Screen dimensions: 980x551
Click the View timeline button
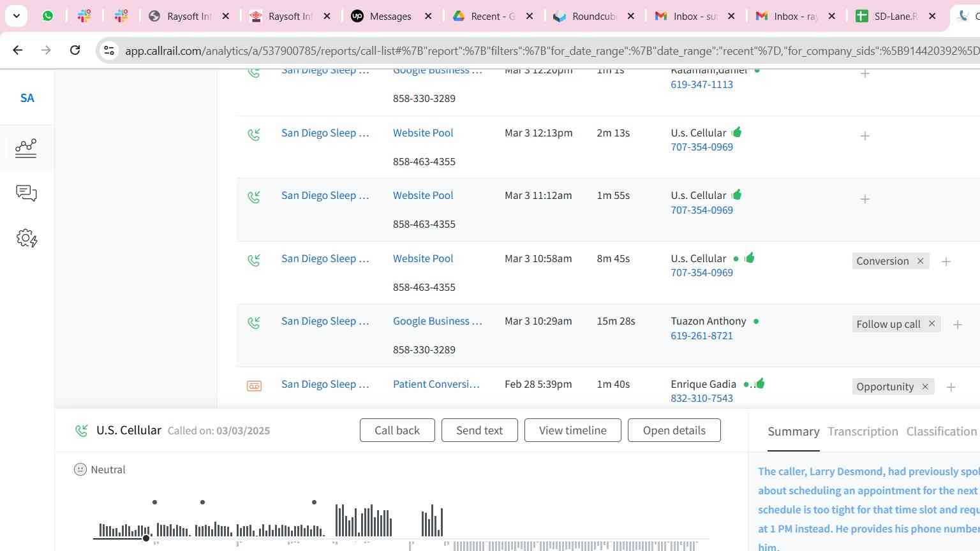[x=572, y=430]
